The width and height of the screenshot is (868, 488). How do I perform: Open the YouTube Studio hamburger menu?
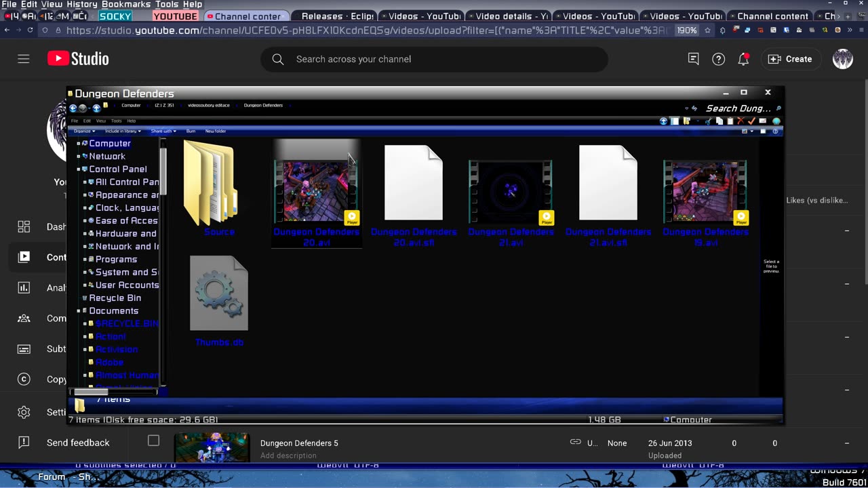[24, 59]
